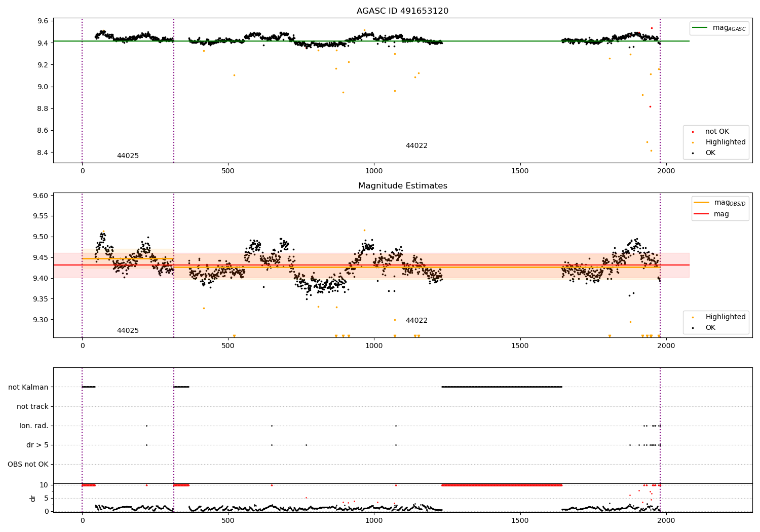
Task: Click the title 'AGASC ID 491653120'
Action: [402, 11]
